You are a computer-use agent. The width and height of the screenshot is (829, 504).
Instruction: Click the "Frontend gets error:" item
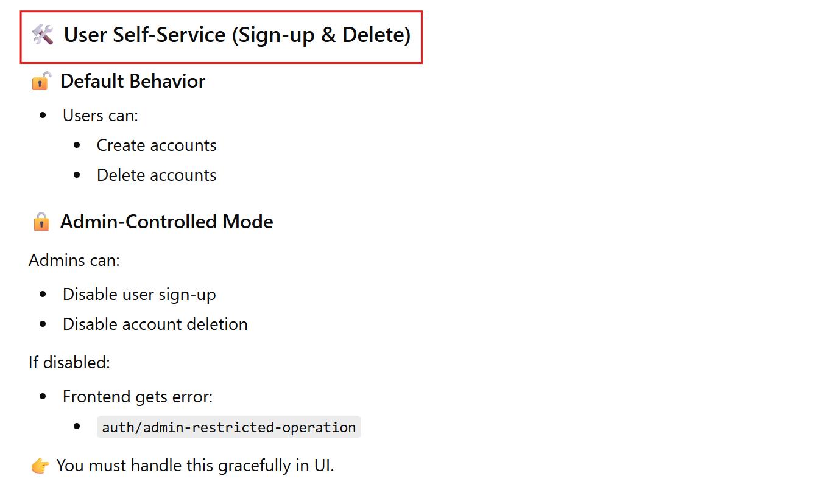(x=138, y=397)
